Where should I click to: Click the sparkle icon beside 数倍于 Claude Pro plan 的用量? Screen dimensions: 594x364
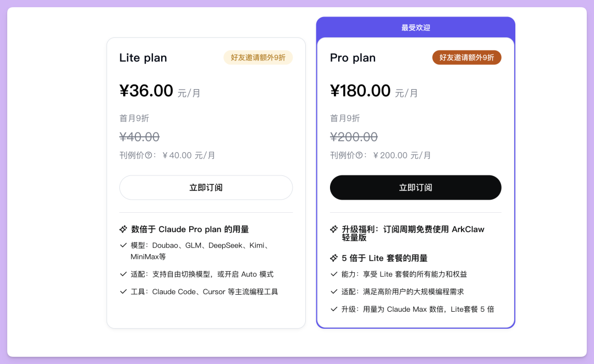tap(123, 229)
